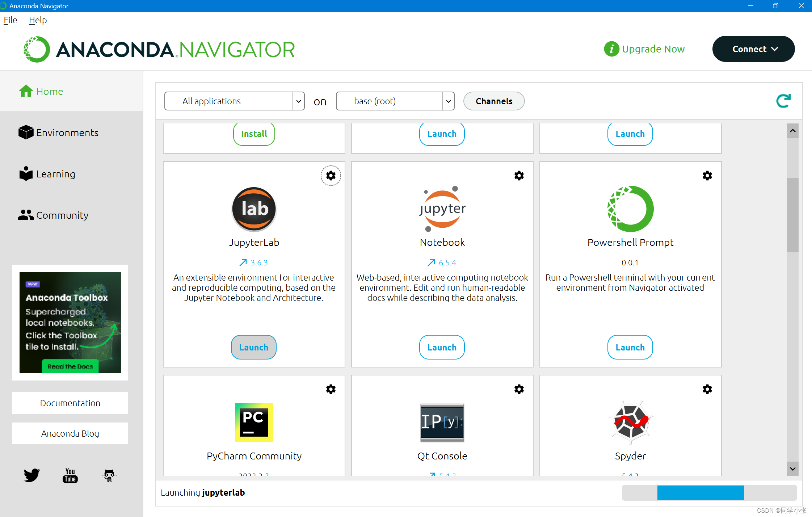
Task: Click the Install button in top tile
Action: click(x=254, y=134)
